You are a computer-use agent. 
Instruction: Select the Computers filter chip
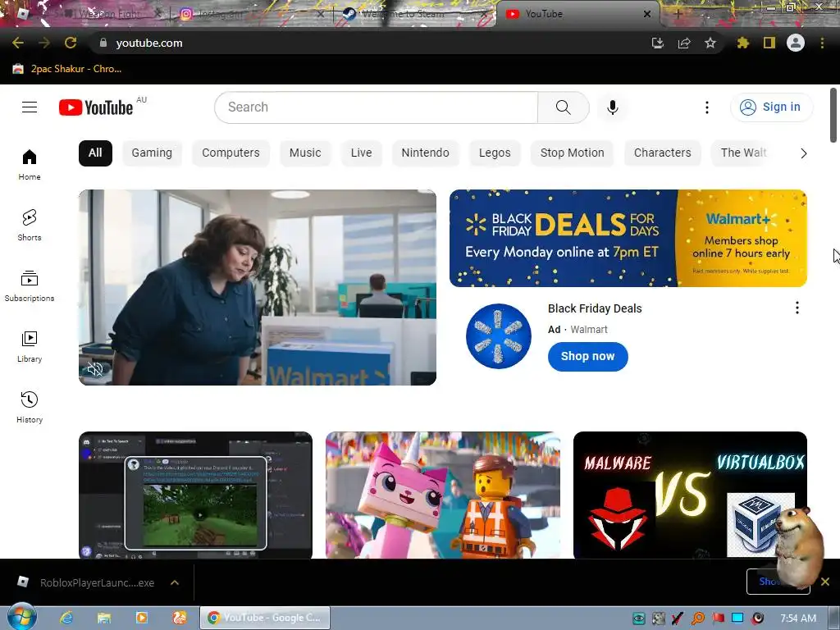coord(231,153)
